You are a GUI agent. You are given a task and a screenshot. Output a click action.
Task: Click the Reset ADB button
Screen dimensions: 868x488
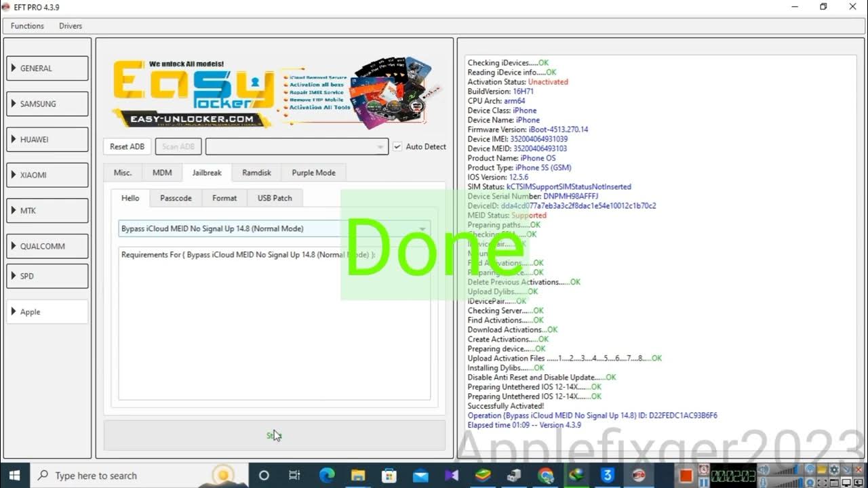(127, 146)
